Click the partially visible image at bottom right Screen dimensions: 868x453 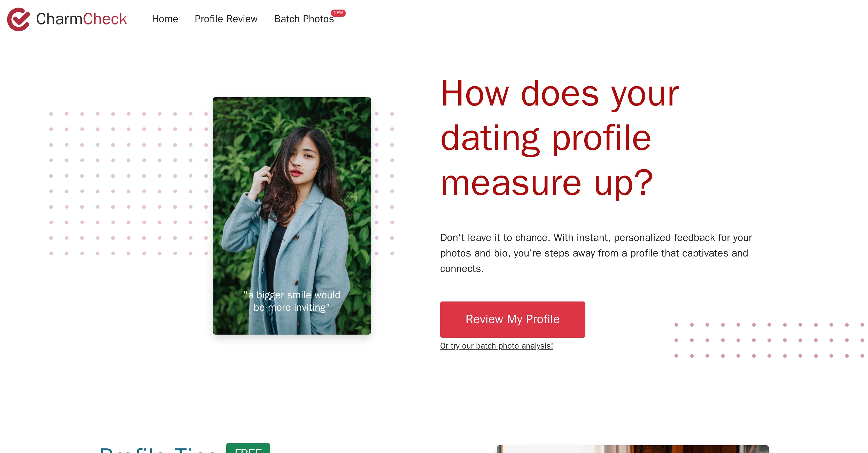tap(633, 449)
